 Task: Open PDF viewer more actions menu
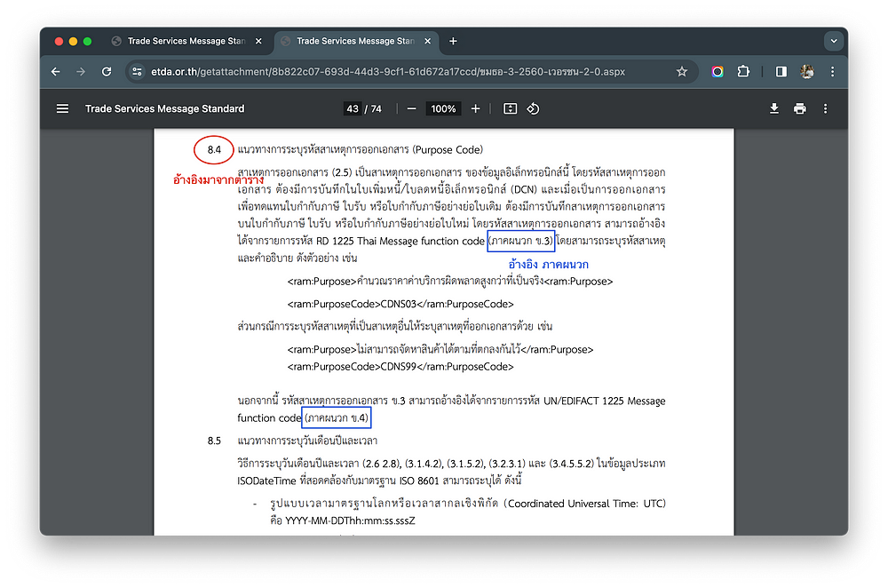826,108
